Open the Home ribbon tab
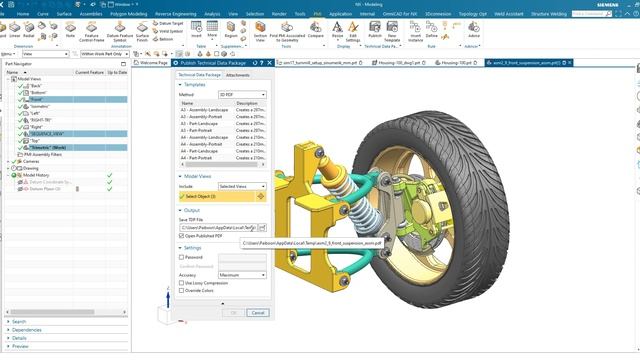The width and height of the screenshot is (640, 360). [x=23, y=14]
